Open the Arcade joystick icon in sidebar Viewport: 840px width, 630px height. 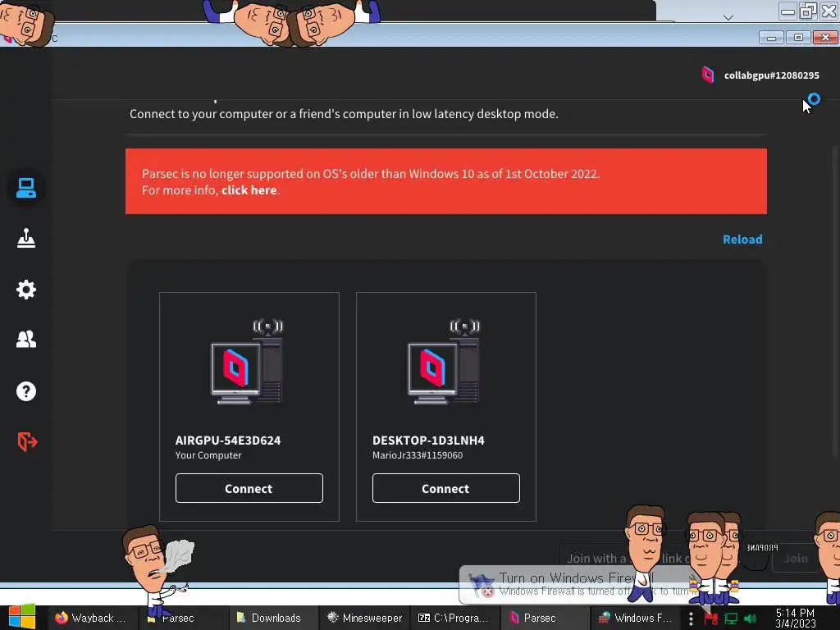point(25,239)
